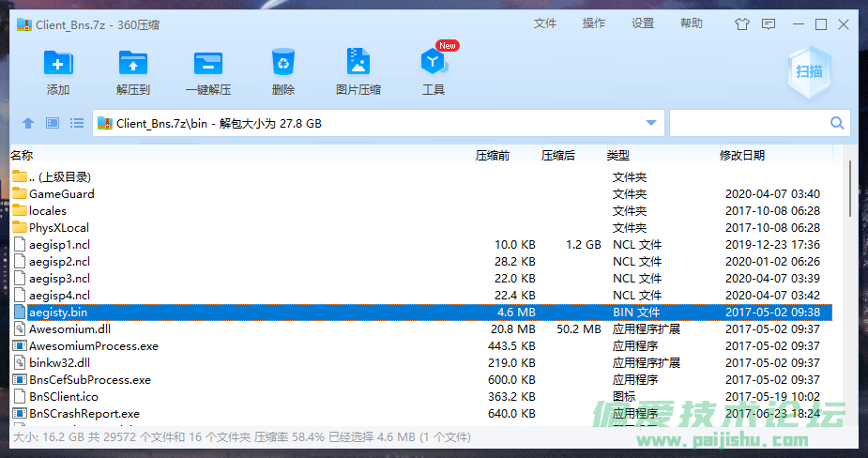Click the file list vertical scrollbar
Screen dimensions: 868x458
(x=850, y=189)
